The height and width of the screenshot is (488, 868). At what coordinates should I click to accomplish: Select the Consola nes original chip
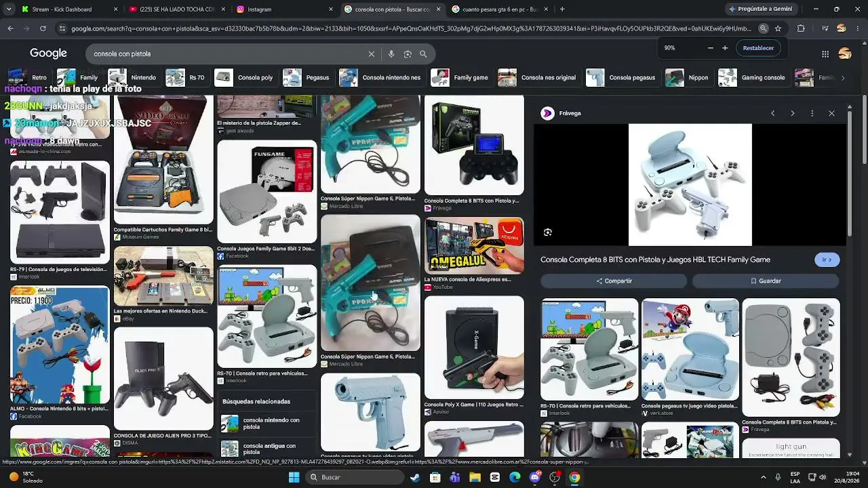[538, 78]
